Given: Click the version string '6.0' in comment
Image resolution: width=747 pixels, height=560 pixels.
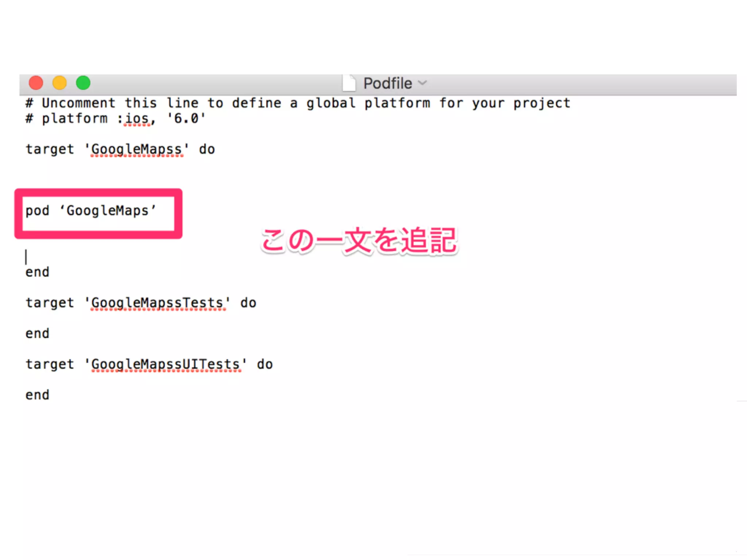Looking at the screenshot, I should [x=186, y=119].
